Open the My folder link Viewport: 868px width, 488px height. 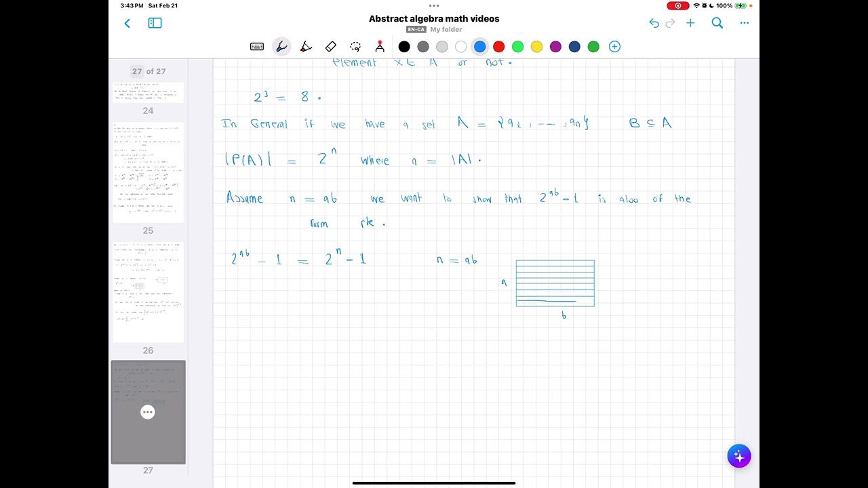click(446, 30)
